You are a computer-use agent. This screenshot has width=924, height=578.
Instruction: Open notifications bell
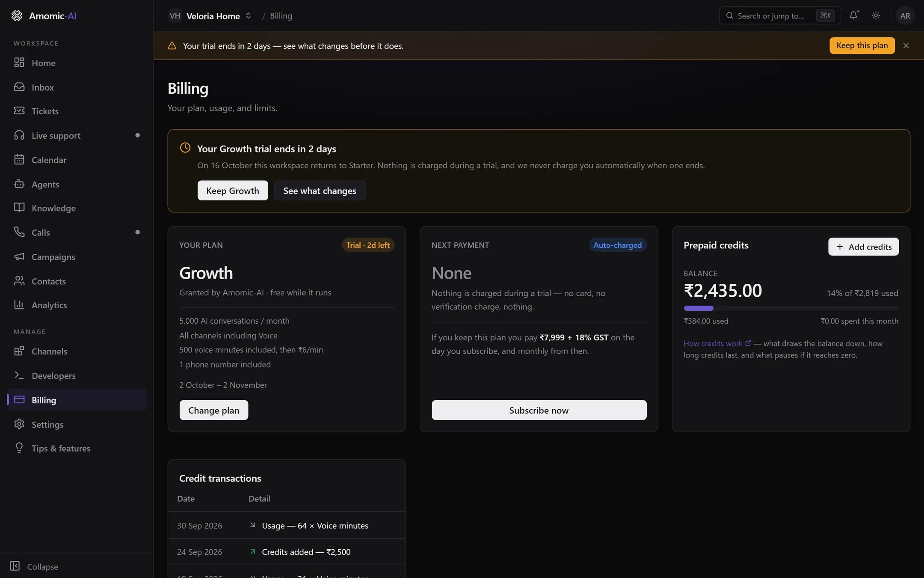pyautogui.click(x=853, y=15)
